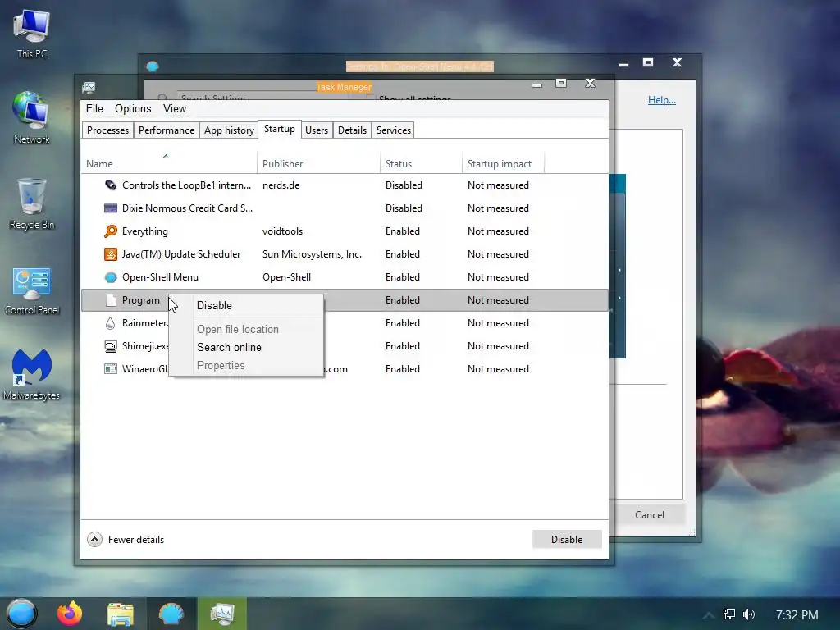
Task: Switch to the Details tab
Action: click(352, 130)
